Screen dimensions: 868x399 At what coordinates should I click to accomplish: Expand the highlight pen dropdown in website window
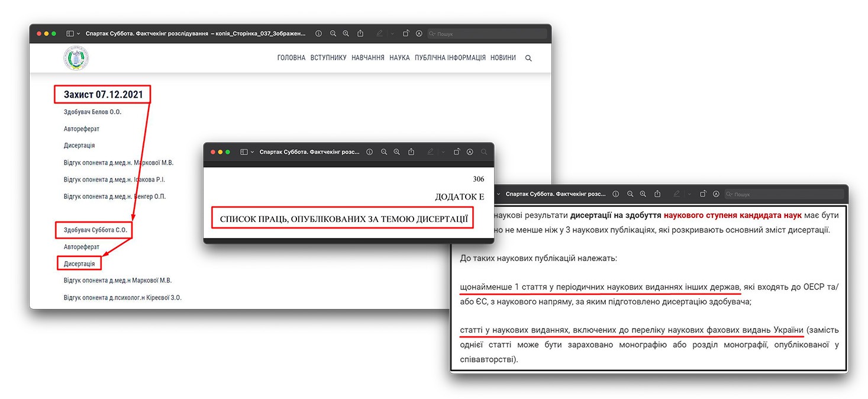392,34
